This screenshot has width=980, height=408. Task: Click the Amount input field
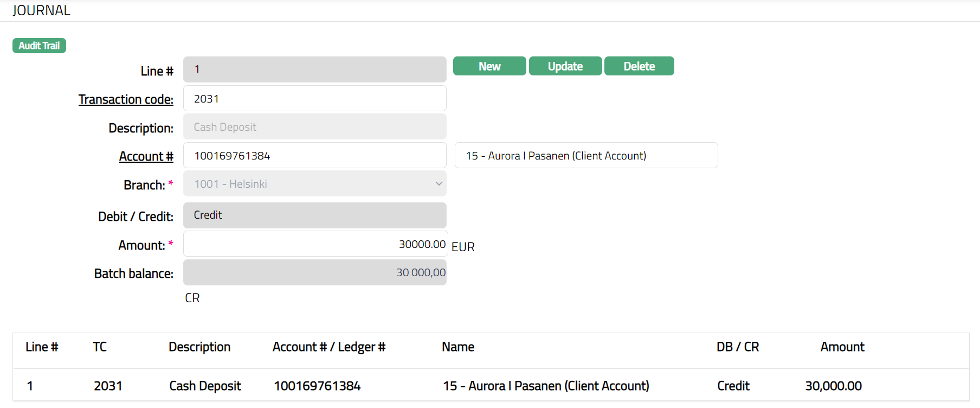314,244
